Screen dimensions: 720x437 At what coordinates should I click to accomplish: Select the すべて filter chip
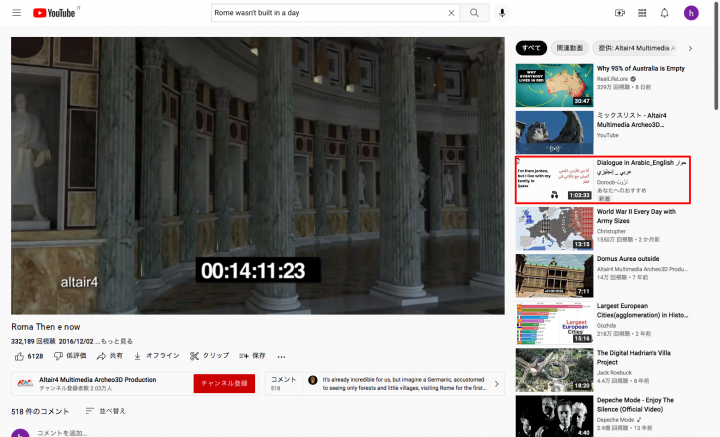532,47
